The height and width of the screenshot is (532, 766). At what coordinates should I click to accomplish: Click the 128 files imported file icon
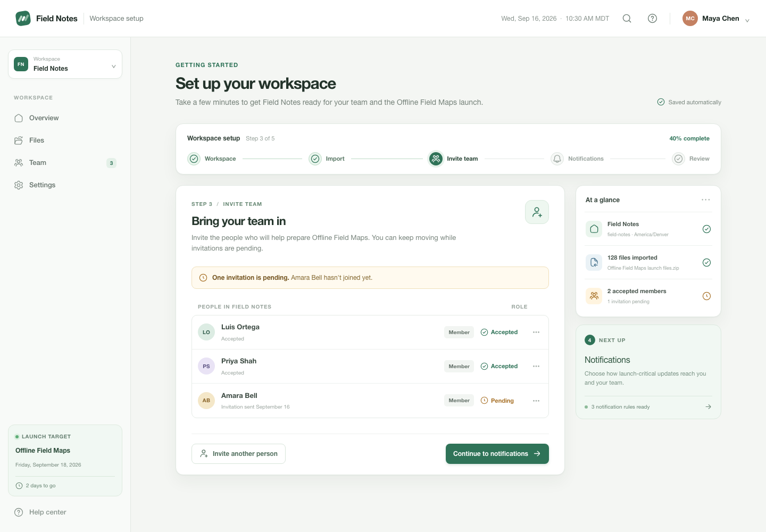(x=594, y=263)
